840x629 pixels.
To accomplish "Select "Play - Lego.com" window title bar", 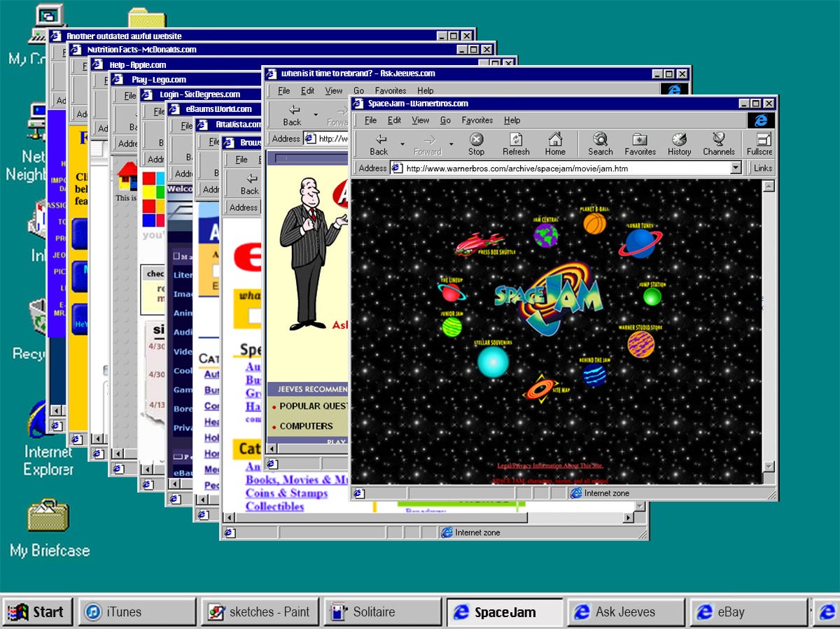I will coord(186,80).
